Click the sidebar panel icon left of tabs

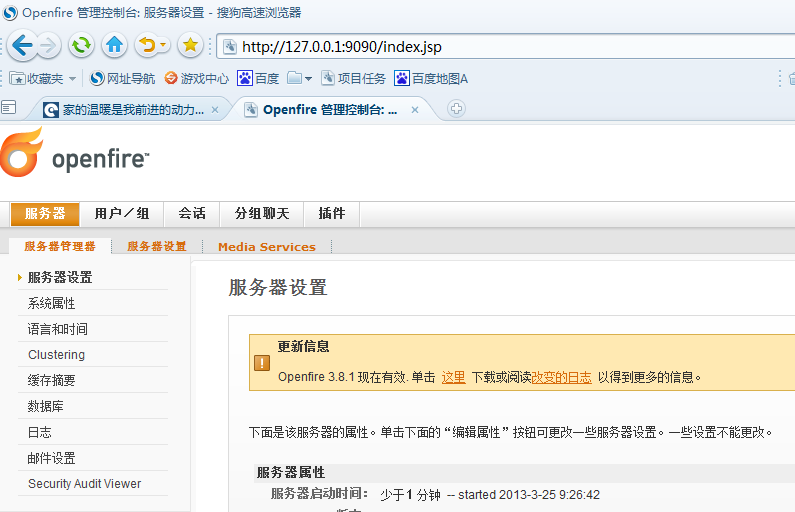coord(9,107)
